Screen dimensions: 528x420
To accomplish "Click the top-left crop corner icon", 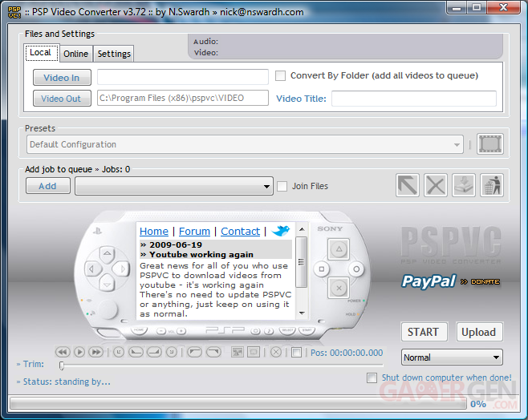I will click(194, 352).
